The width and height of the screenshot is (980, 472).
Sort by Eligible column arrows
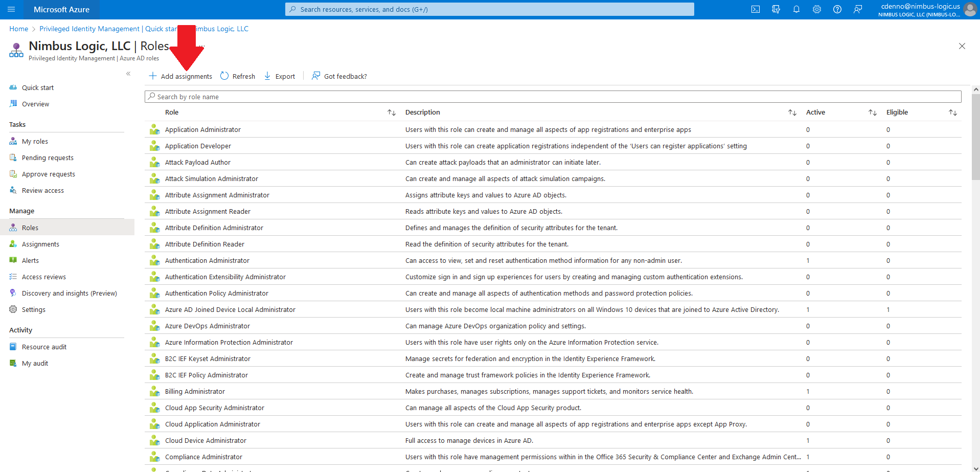[953, 113]
